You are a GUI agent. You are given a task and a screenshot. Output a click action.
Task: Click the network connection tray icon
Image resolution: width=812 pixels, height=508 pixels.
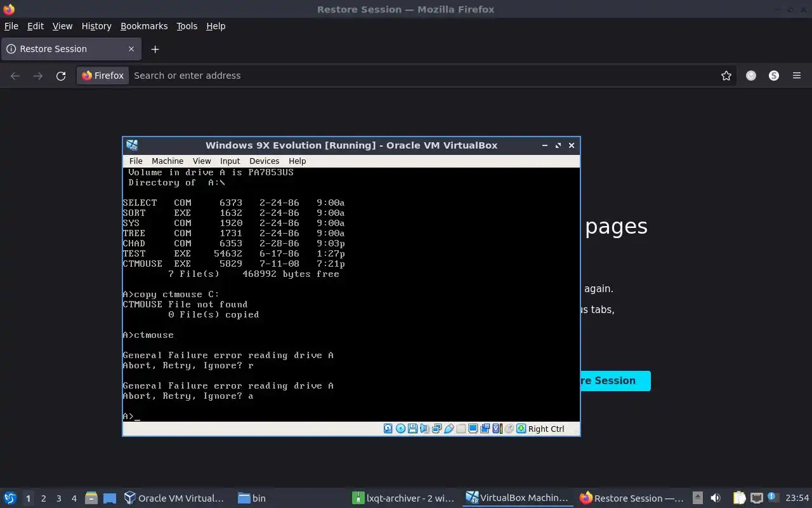[x=756, y=498]
